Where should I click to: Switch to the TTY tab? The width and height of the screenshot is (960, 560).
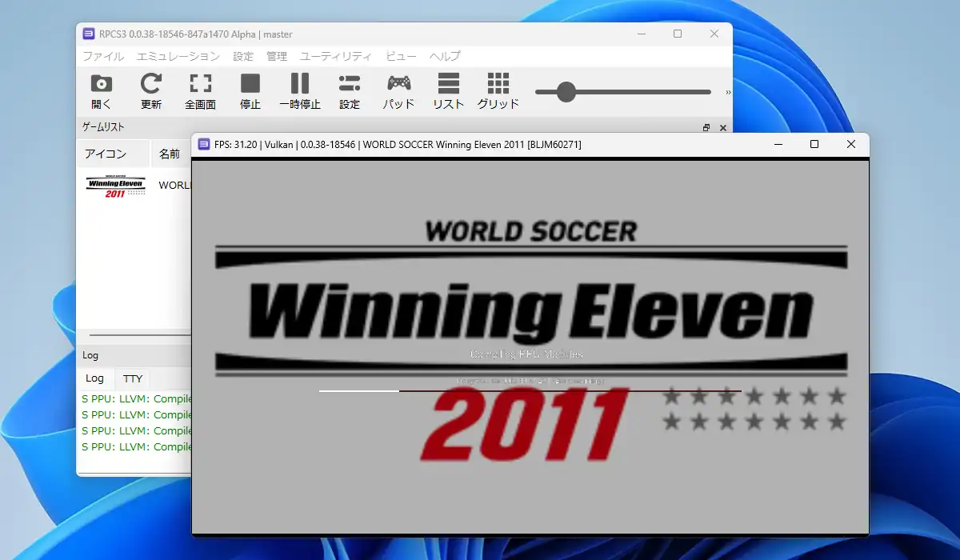point(133,378)
